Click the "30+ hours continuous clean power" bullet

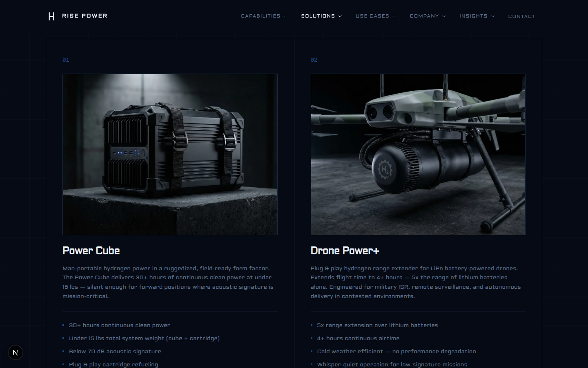[x=119, y=325]
